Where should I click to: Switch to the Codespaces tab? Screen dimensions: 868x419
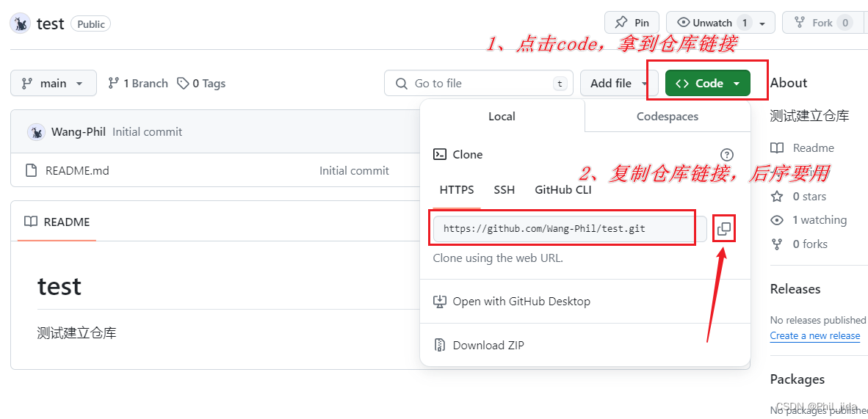[667, 116]
